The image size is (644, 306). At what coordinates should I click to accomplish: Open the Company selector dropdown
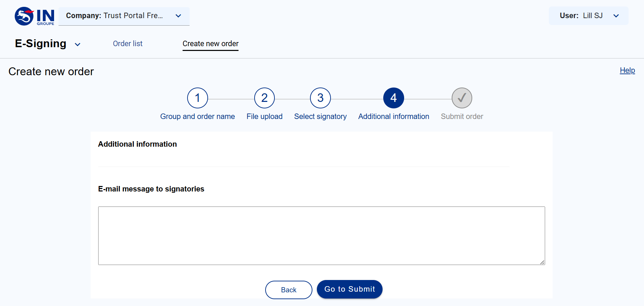124,16
